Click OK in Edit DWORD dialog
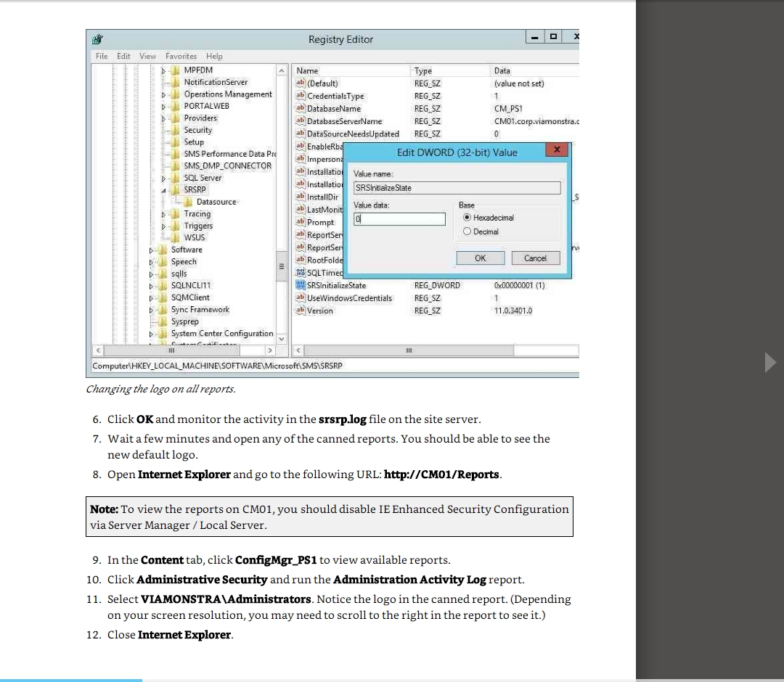 pyautogui.click(x=480, y=258)
